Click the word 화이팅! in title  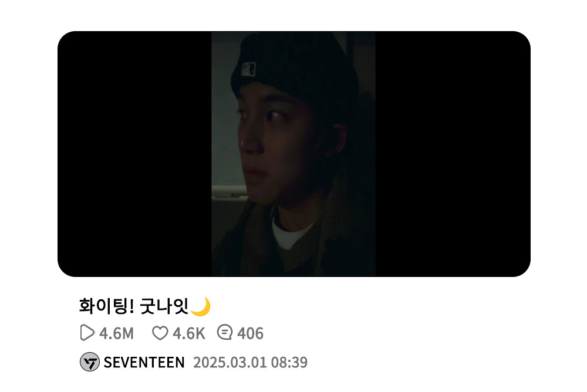[106, 306]
